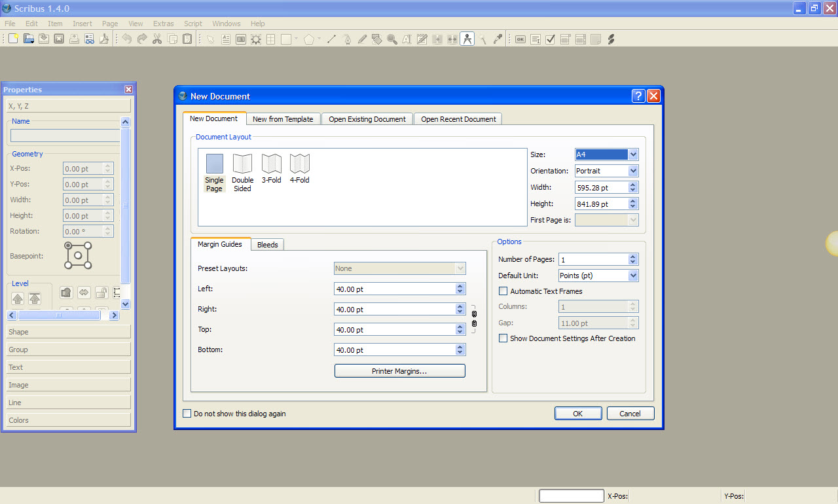Enable Automatic Text Frames checkbox

pyautogui.click(x=503, y=291)
